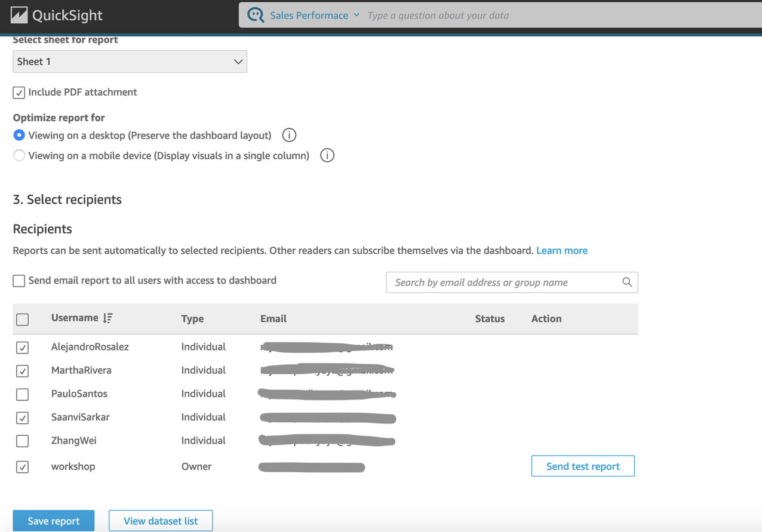Image resolution: width=762 pixels, height=532 pixels.
Task: Uncheck MarthaRivera recipient checkbox
Action: pyautogui.click(x=23, y=371)
